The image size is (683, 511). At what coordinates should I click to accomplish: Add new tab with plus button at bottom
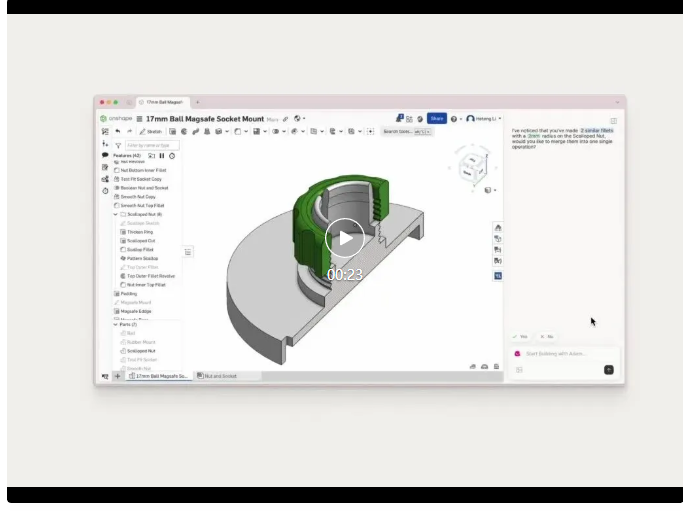117,376
